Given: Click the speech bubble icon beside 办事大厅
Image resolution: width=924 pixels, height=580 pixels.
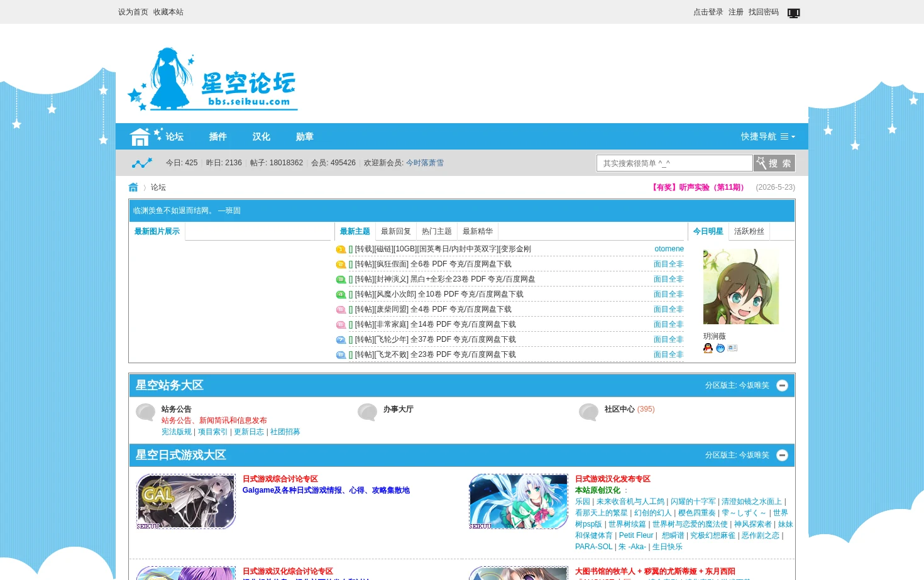Looking at the screenshot, I should coord(368,412).
